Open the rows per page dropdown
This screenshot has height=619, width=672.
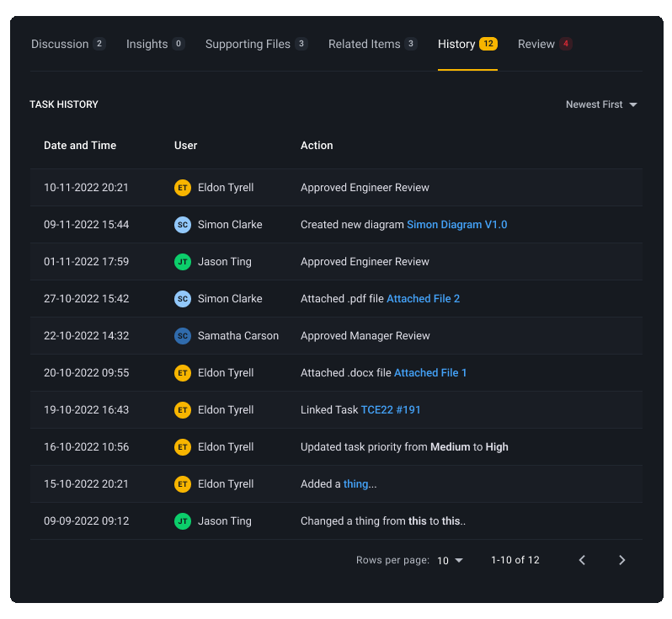[451, 561]
